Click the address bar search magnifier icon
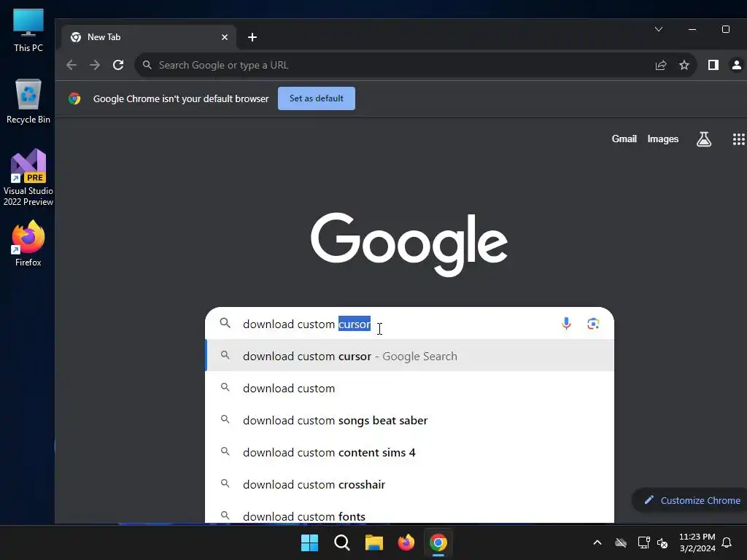Image resolution: width=747 pixels, height=560 pixels. 147,65
